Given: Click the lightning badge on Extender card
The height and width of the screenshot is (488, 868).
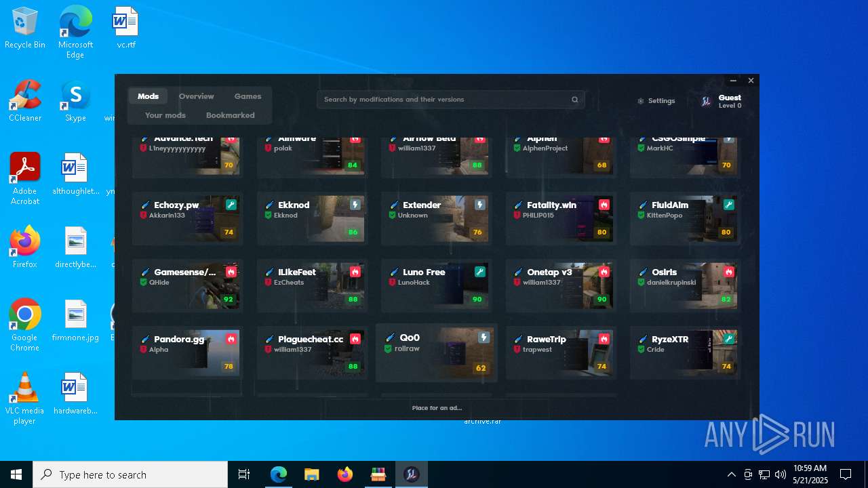Looking at the screenshot, I should point(479,205).
